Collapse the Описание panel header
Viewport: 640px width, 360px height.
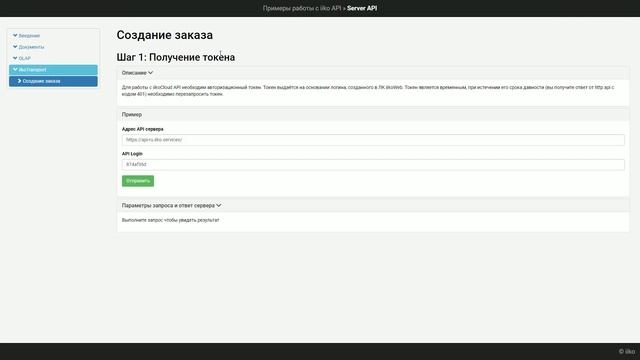[137, 73]
